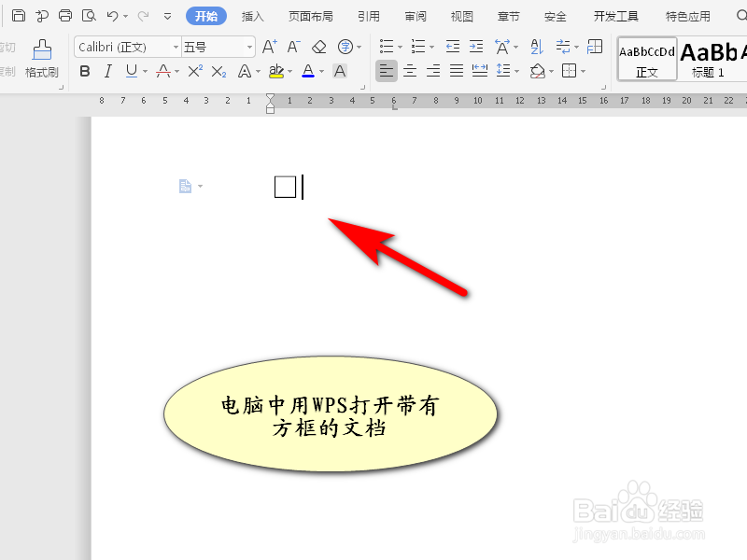Switch to the 插入 tab

[252, 17]
